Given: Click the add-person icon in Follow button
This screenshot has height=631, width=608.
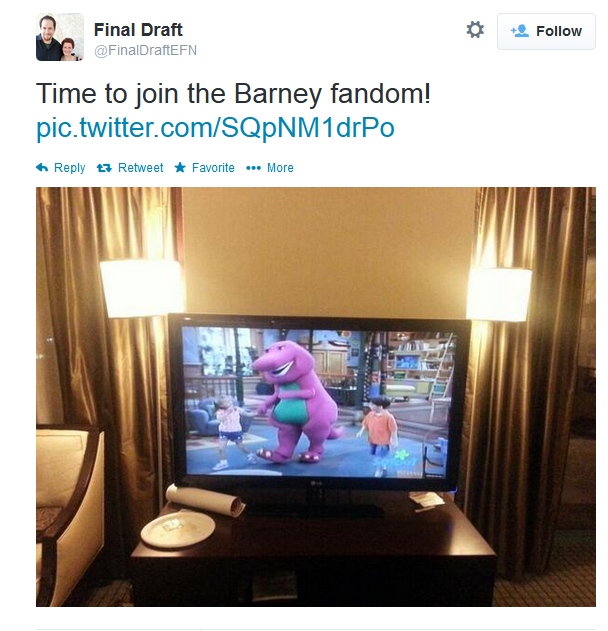Looking at the screenshot, I should (x=519, y=31).
